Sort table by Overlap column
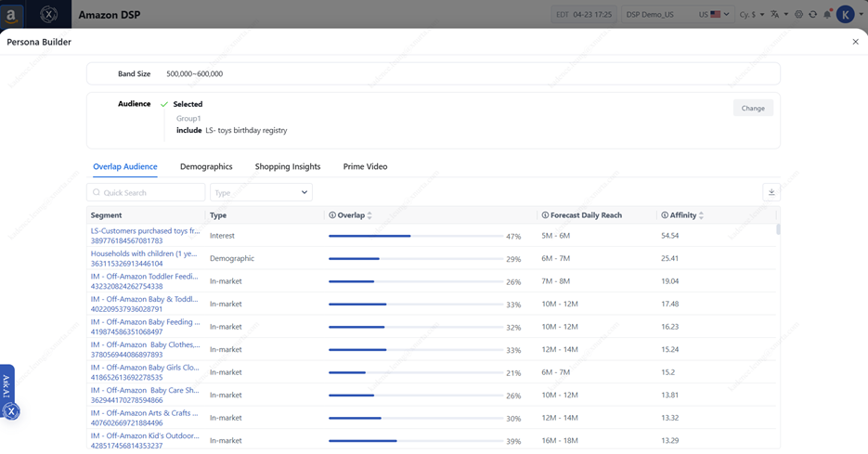Image resolution: width=868 pixels, height=454 pixels. tap(369, 215)
